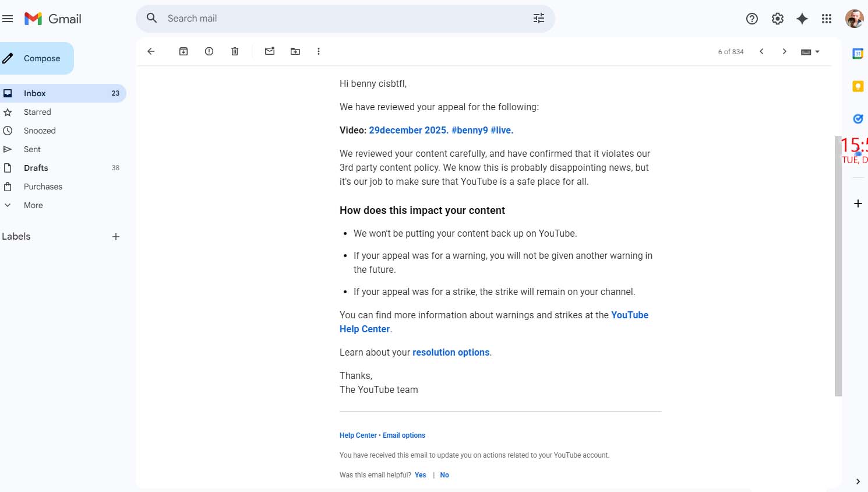
Task: Click the Compose button
Action: pyautogui.click(x=36, y=58)
